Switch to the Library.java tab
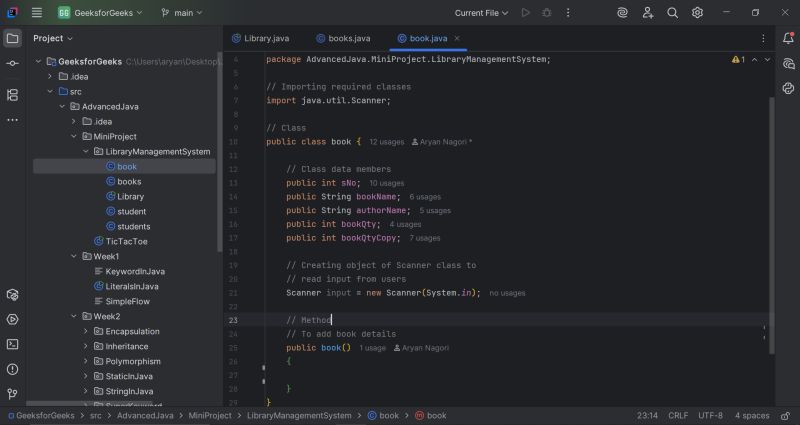The height and width of the screenshot is (425, 800). tap(261, 38)
